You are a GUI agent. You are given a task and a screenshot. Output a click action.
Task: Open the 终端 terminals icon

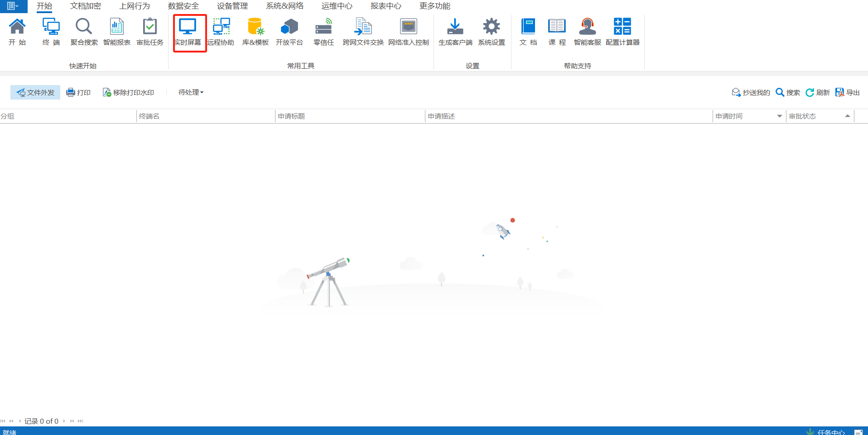(51, 32)
